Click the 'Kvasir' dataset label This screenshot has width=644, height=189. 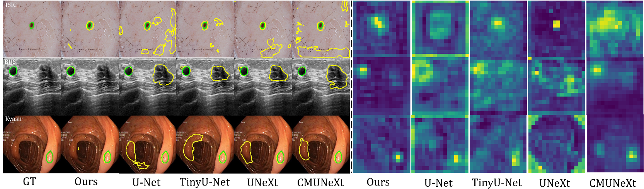(x=14, y=119)
